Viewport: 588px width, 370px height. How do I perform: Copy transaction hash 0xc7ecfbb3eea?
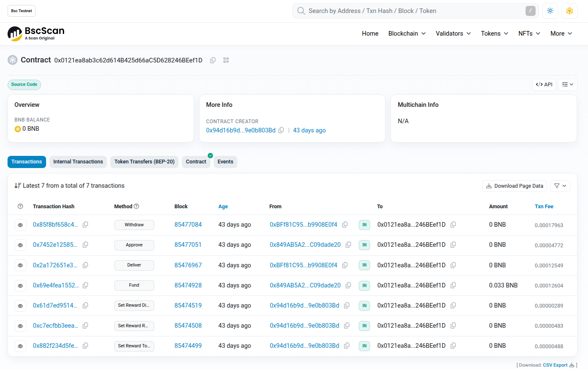[85, 326]
